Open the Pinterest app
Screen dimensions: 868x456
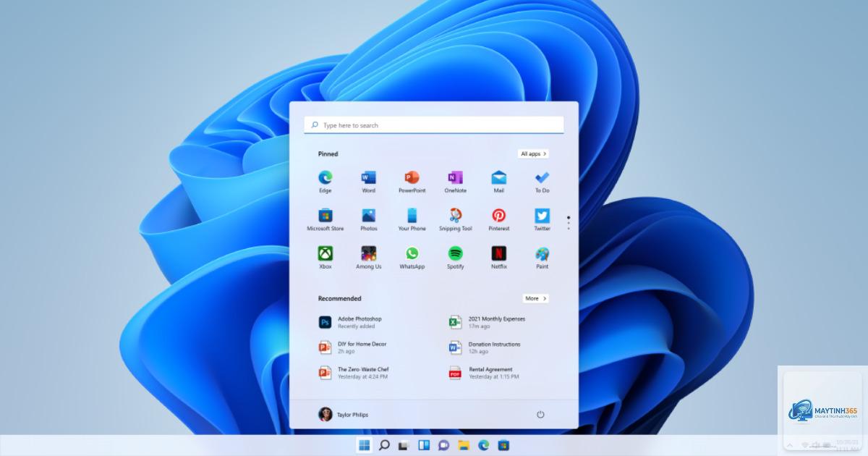tap(499, 219)
